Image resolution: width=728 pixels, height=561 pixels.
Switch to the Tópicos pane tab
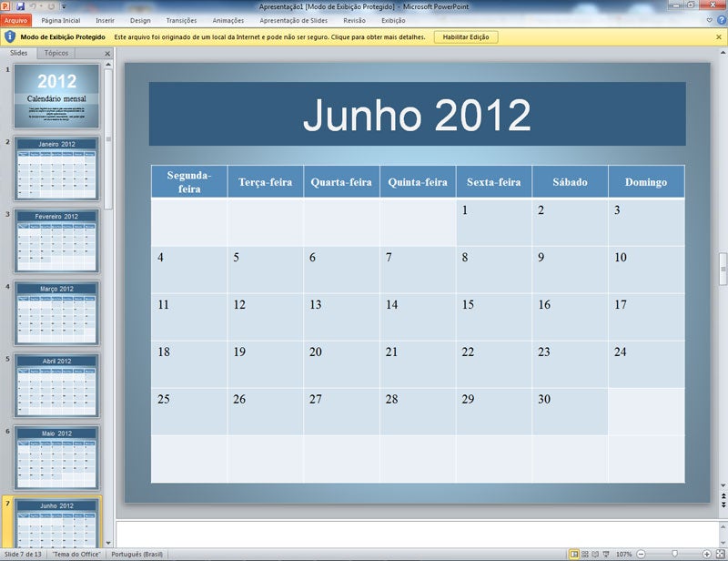click(56, 53)
